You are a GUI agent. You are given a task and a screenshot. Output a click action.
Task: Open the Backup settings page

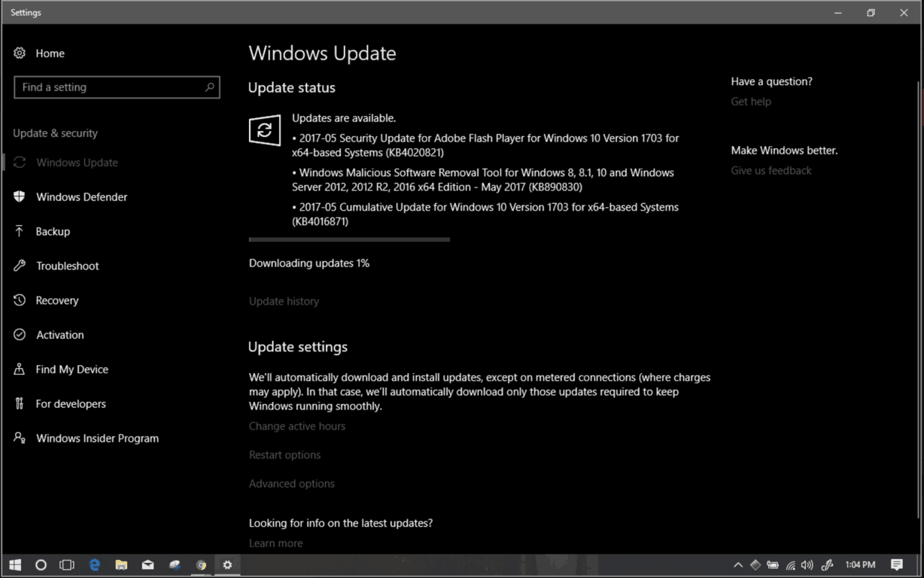(x=53, y=232)
